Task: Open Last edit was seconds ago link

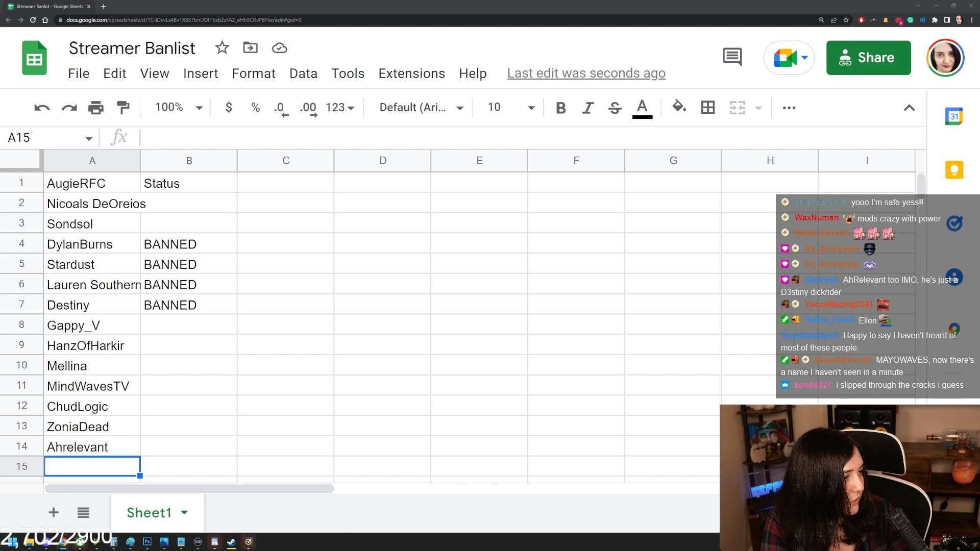Action: [586, 73]
